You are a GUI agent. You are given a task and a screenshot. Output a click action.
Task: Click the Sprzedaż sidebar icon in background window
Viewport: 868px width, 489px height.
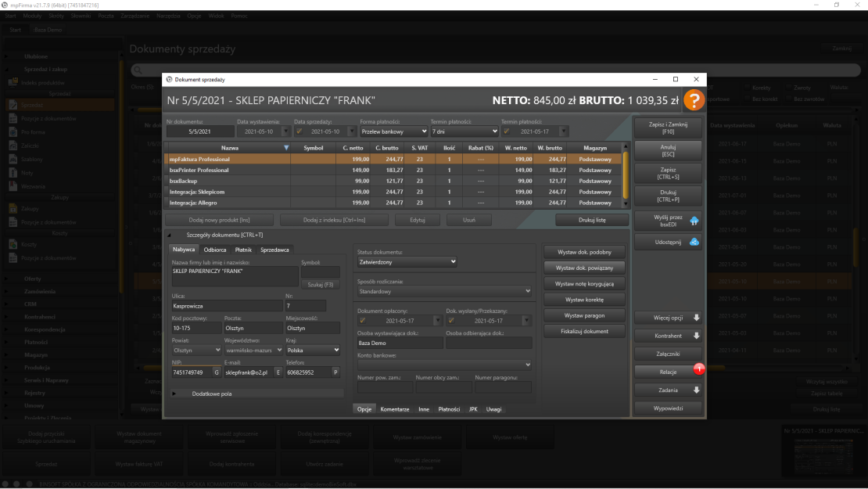coord(13,105)
